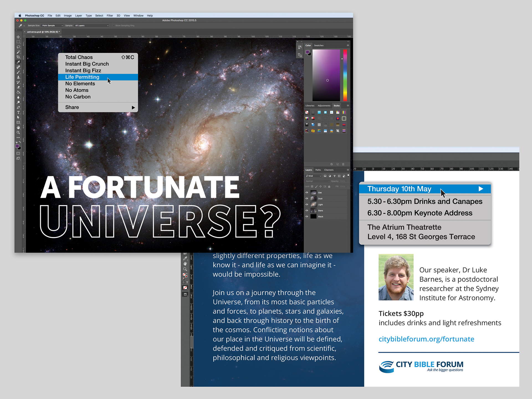532x399 pixels.
Task: Open the Layer menu in menu bar
Action: pos(78,16)
